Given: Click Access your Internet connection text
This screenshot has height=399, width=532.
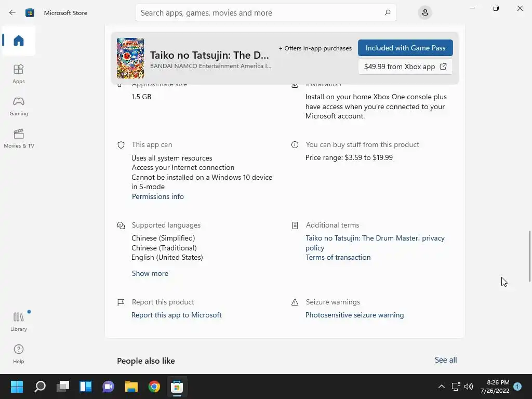Looking at the screenshot, I should 183,167.
